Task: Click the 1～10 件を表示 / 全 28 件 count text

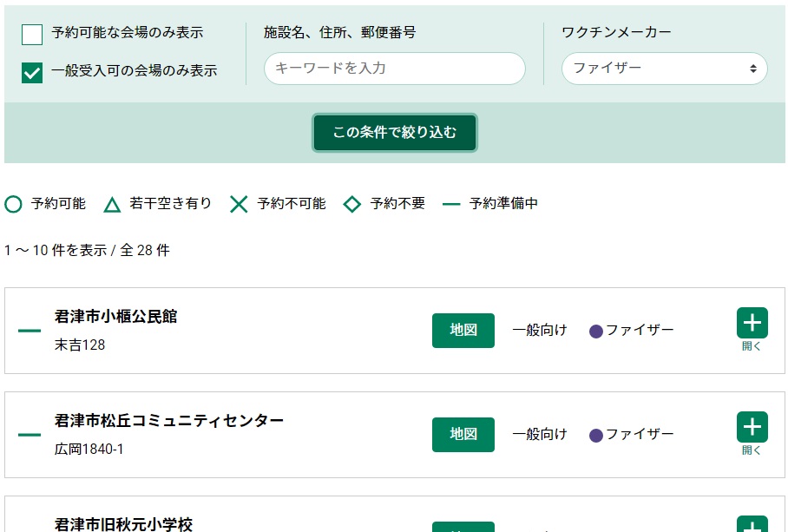Action: 88,250
